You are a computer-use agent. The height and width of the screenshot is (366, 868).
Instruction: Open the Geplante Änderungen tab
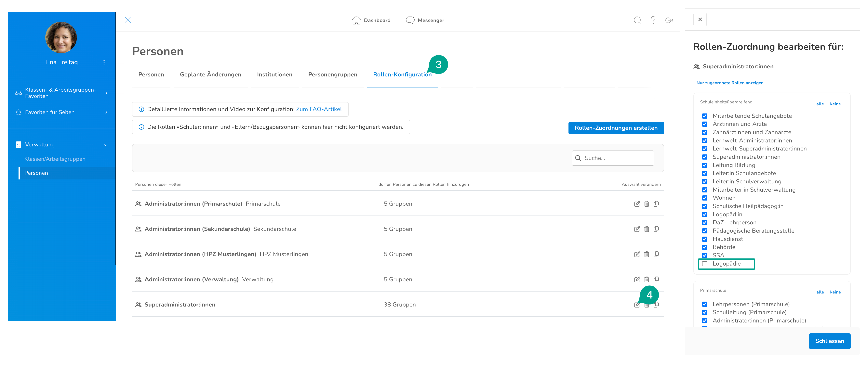[210, 74]
